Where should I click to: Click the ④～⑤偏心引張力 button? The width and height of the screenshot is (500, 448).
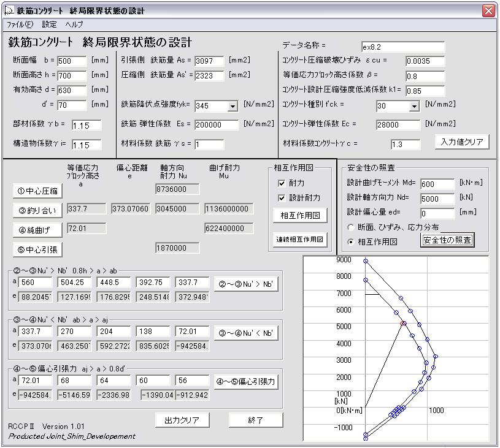[246, 382]
